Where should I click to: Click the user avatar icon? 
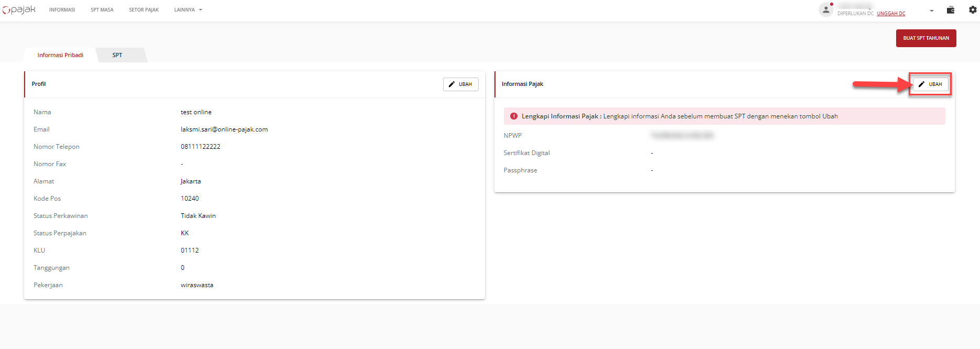[826, 10]
